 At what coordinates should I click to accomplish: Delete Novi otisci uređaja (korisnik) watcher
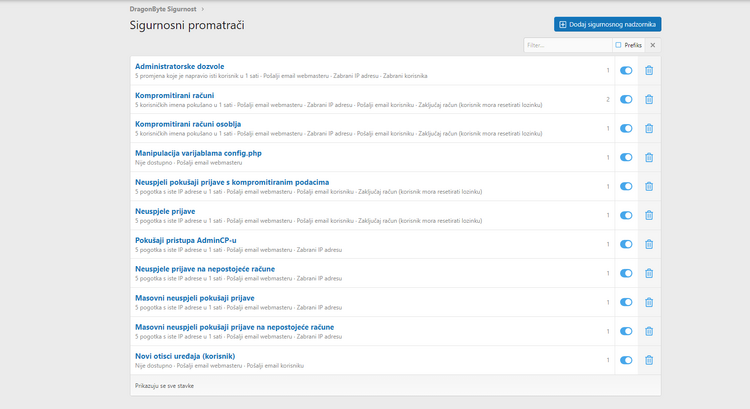point(648,360)
